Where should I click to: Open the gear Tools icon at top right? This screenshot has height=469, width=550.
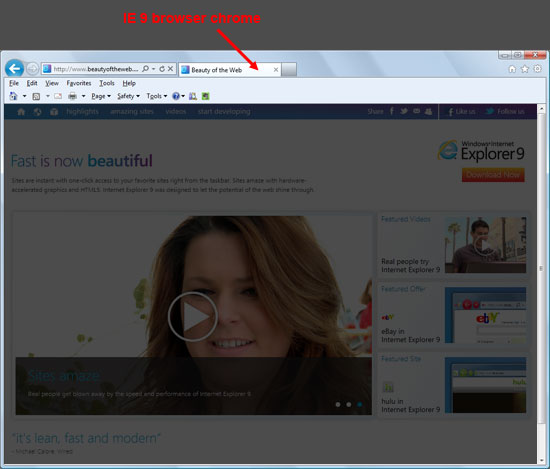point(537,69)
